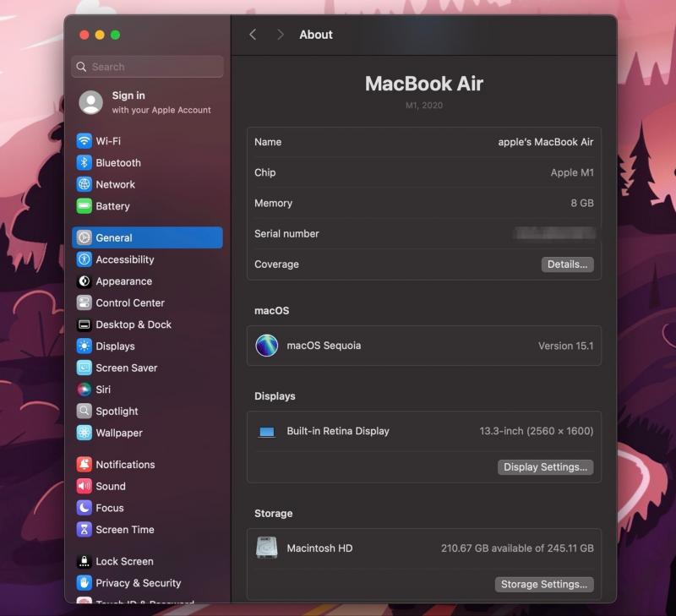Click the Screen Saver icon

click(x=84, y=368)
